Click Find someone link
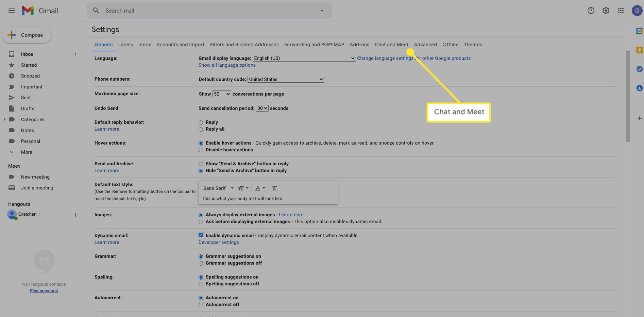This screenshot has height=317, width=644. point(44,290)
